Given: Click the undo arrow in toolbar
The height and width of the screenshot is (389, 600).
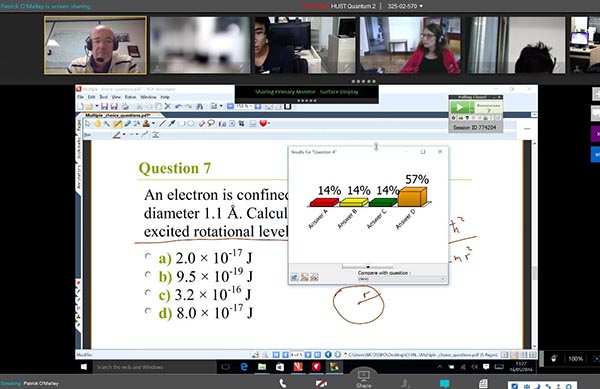Looking at the screenshot, I should (x=178, y=106).
